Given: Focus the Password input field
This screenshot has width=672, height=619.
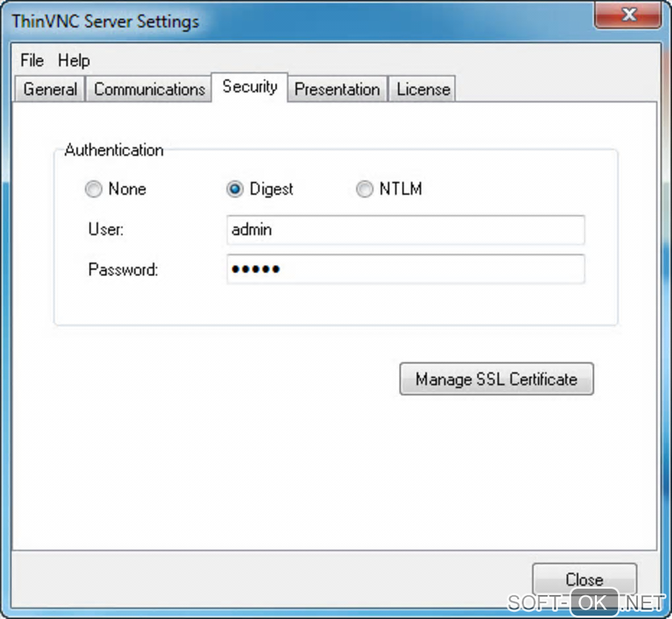Looking at the screenshot, I should click(x=405, y=269).
